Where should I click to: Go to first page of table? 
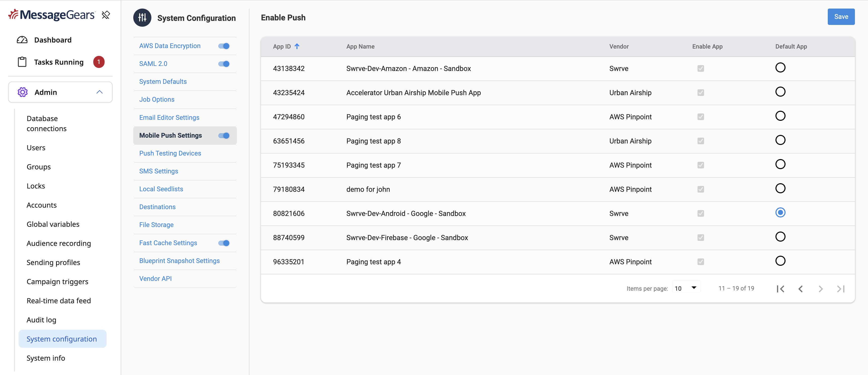pos(780,289)
